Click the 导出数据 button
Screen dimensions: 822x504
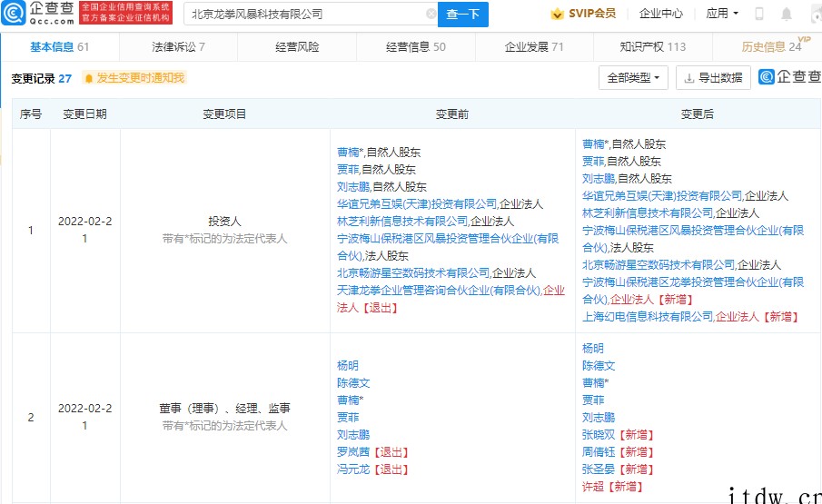[x=714, y=78]
